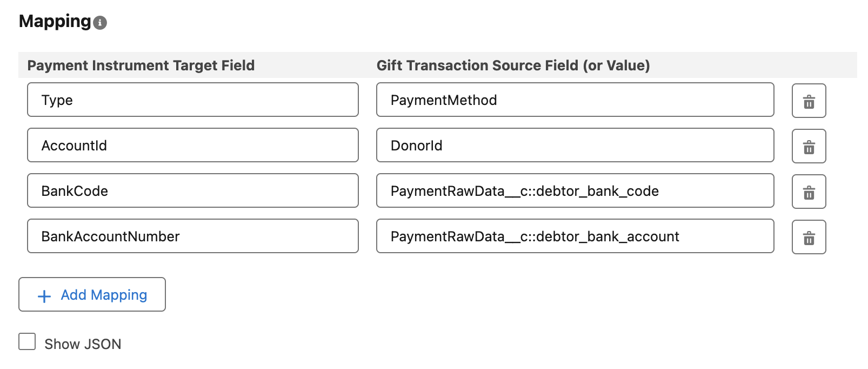Remove the BankAccountNumber mapping row

pos(809,238)
